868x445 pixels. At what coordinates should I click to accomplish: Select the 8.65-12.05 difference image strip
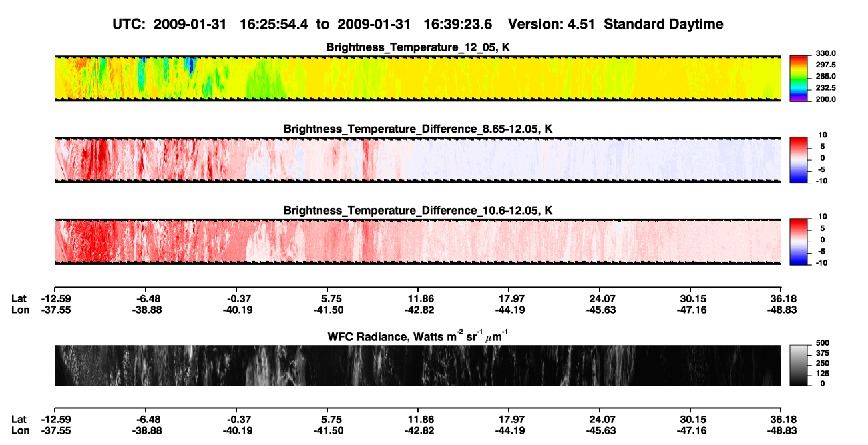(x=417, y=159)
